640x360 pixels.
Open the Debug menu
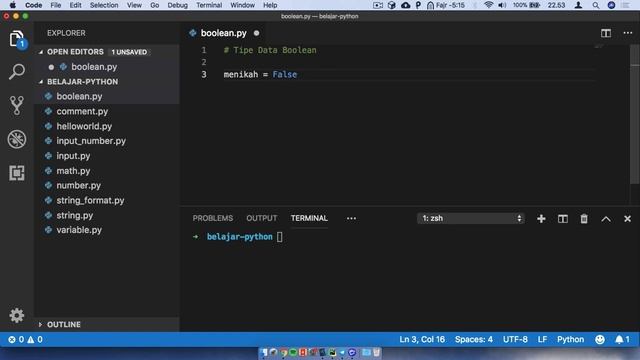(178, 5)
